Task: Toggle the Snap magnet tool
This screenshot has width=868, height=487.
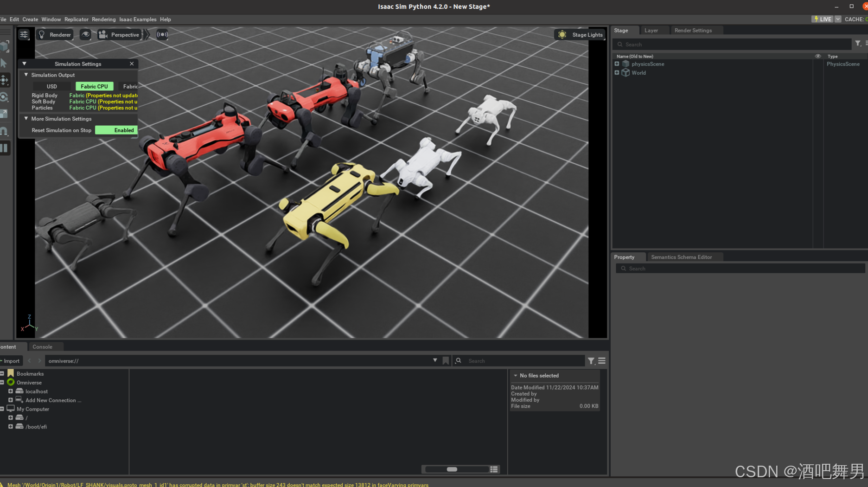Action: click(4, 131)
